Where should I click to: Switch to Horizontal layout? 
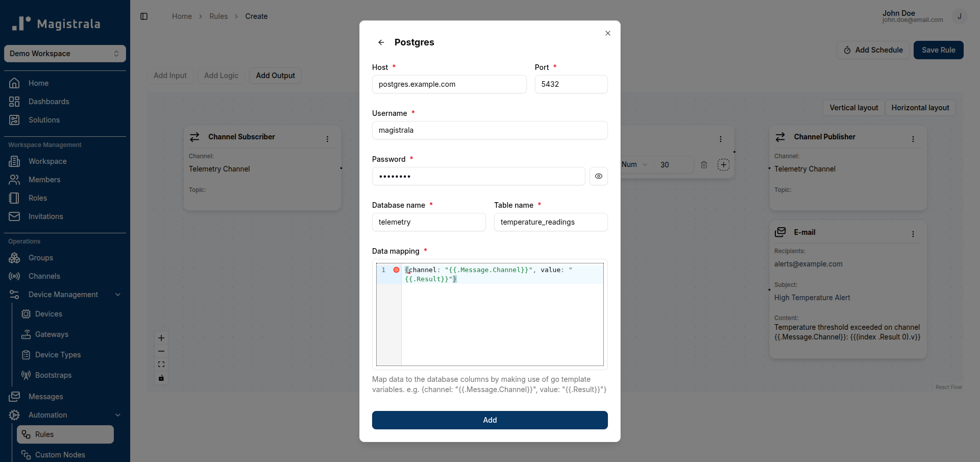pyautogui.click(x=920, y=108)
